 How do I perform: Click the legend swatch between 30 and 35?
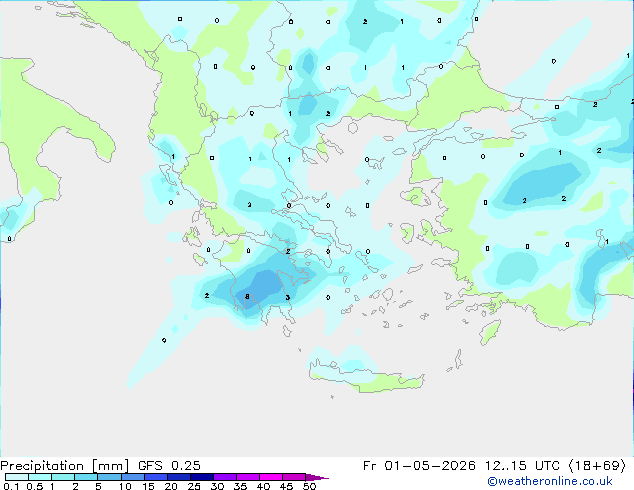pos(225,477)
